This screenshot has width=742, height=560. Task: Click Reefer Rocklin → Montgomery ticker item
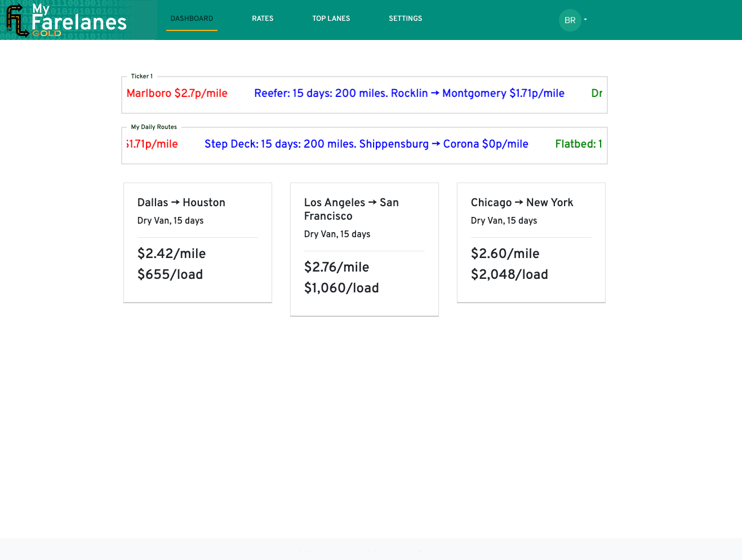(409, 94)
